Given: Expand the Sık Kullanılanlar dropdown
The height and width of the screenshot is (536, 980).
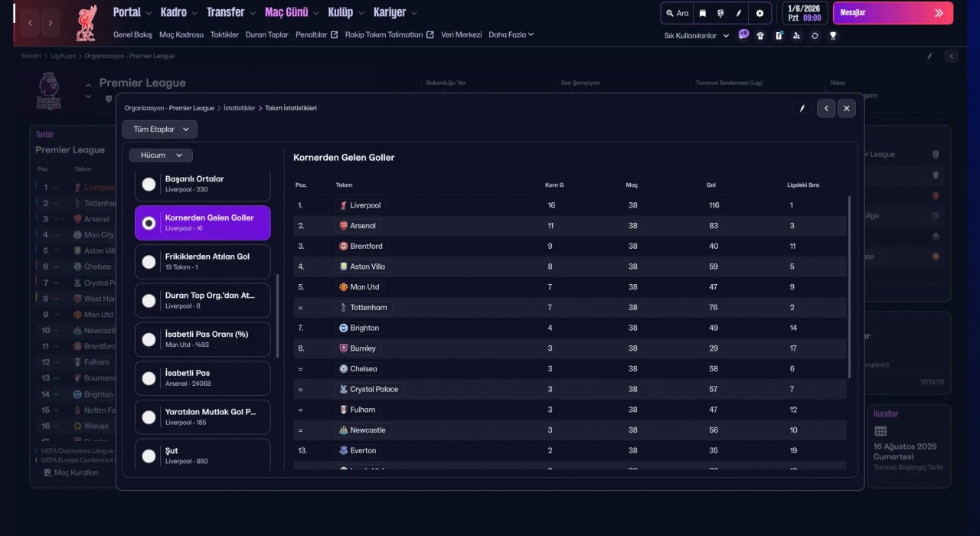Looking at the screenshot, I should pyautogui.click(x=697, y=35).
